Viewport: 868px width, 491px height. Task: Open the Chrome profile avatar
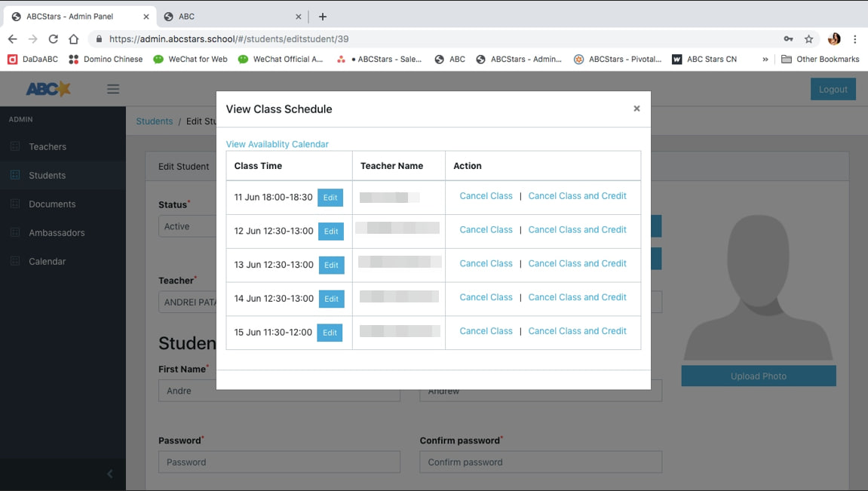834,38
